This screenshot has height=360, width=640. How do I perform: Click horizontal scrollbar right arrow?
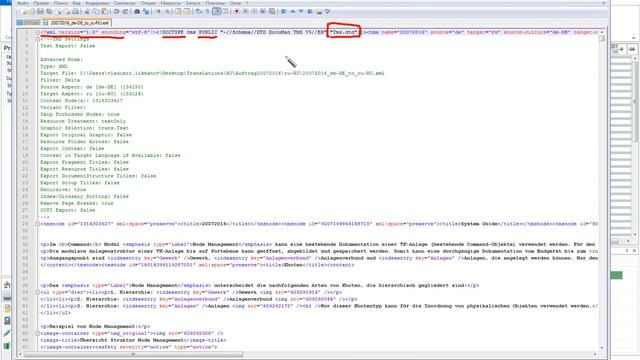coord(595,354)
